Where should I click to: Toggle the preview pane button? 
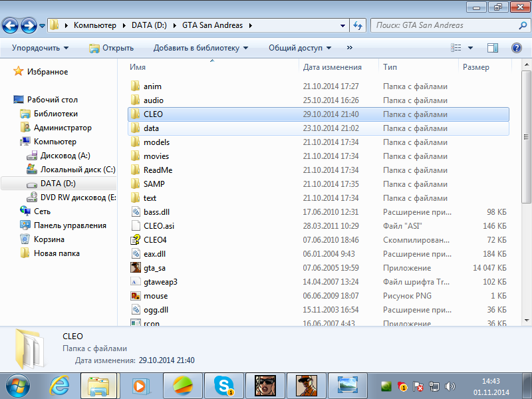coord(493,48)
